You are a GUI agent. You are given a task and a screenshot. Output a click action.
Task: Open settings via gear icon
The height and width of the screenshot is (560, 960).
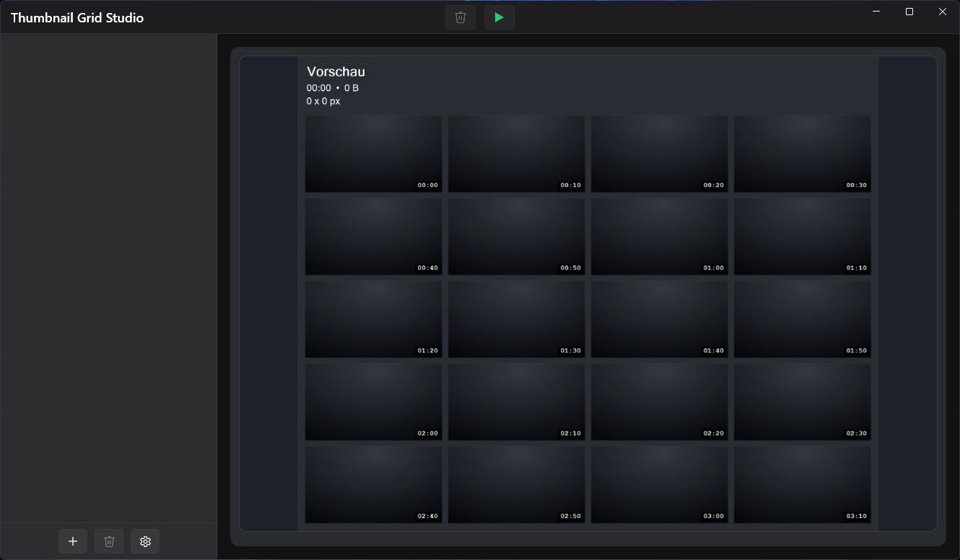pyautogui.click(x=145, y=541)
